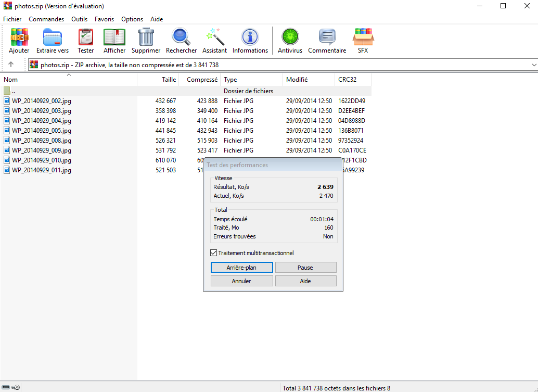Select file WP_20140929_004.jpg

(x=42, y=121)
